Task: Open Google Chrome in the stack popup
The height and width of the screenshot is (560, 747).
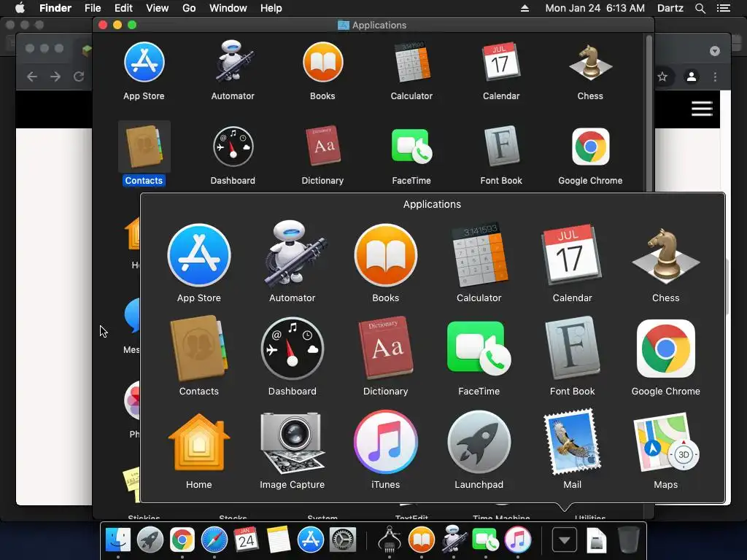Action: coord(665,349)
